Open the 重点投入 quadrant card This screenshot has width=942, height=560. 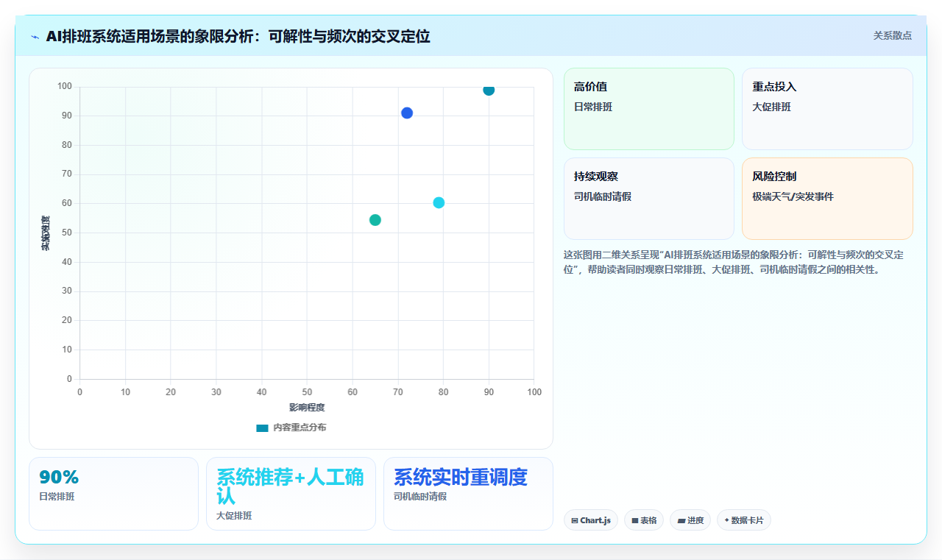[827, 109]
